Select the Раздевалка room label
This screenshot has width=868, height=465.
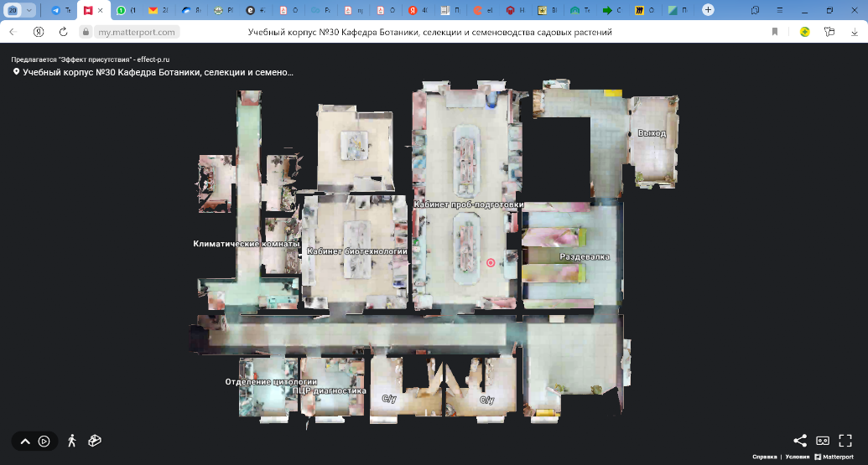coord(585,256)
